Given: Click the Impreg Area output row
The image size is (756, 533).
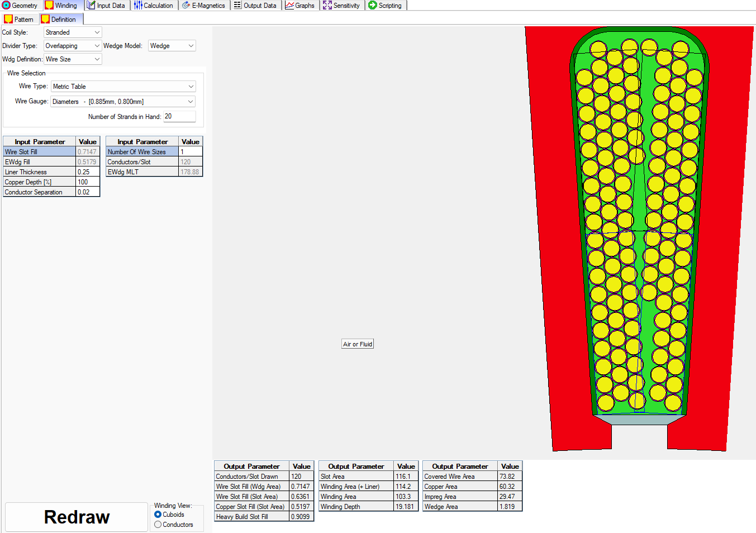Looking at the screenshot, I should [472, 497].
